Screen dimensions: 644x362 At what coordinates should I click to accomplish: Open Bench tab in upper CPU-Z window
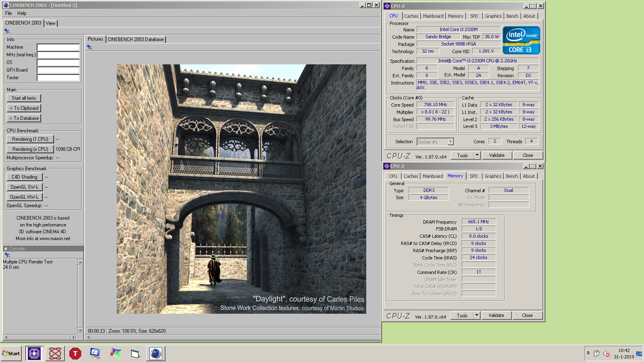tap(512, 16)
